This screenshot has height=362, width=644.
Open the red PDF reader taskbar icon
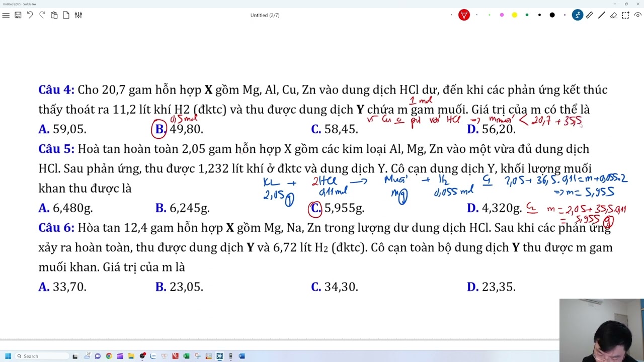coord(175,356)
